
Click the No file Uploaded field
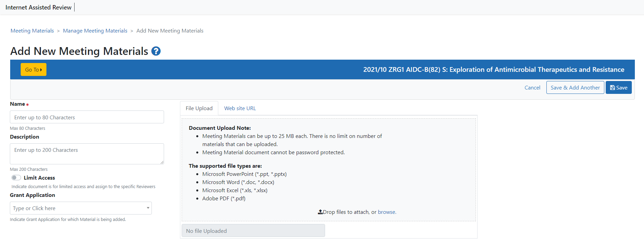pyautogui.click(x=253, y=230)
